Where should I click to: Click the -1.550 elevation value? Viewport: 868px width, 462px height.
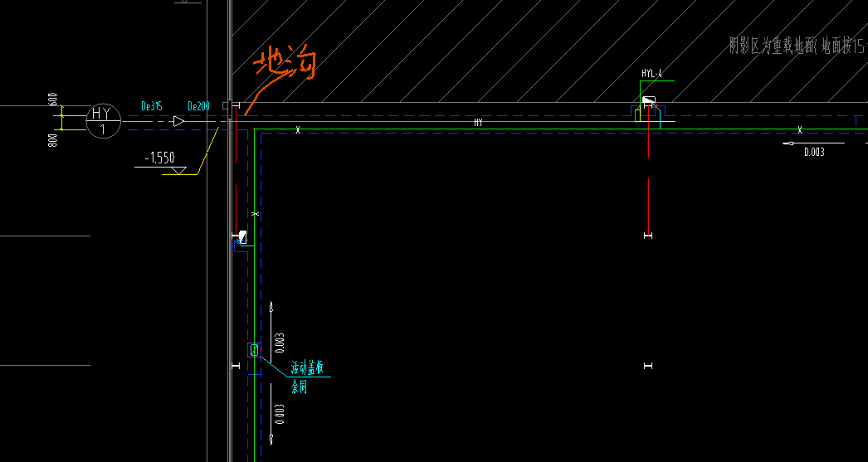[x=159, y=158]
